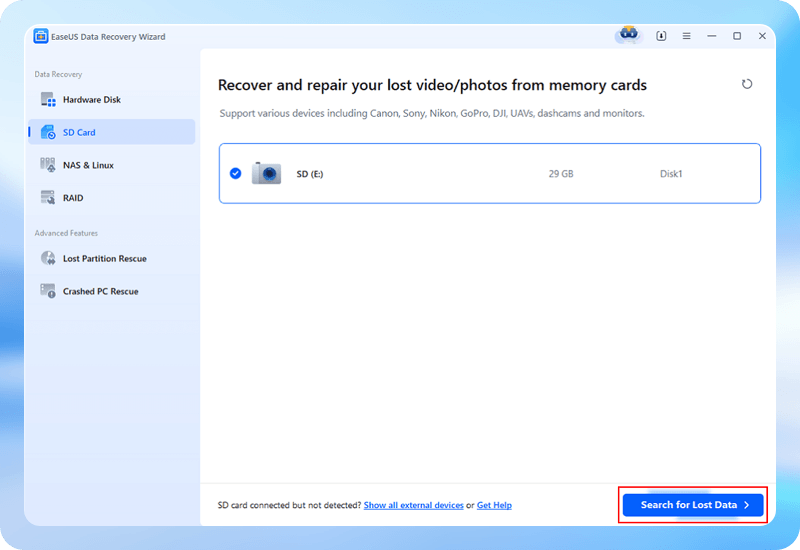Open Lost Partition Rescue feature
This screenshot has height=550, width=800.
(x=105, y=259)
